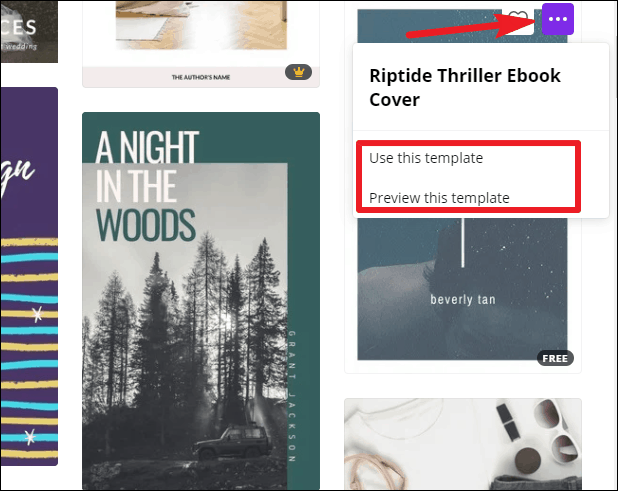Select Preview this template

point(439,198)
